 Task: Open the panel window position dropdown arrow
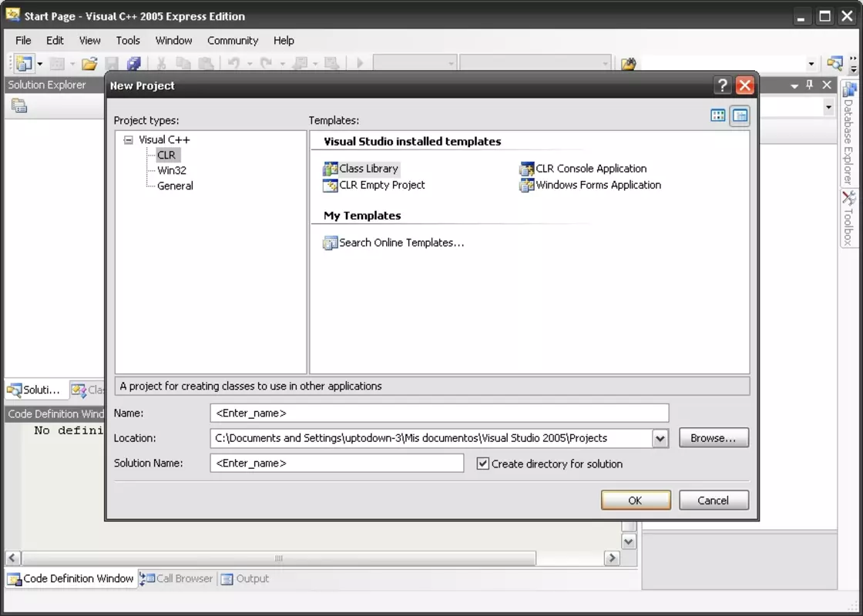[794, 85]
